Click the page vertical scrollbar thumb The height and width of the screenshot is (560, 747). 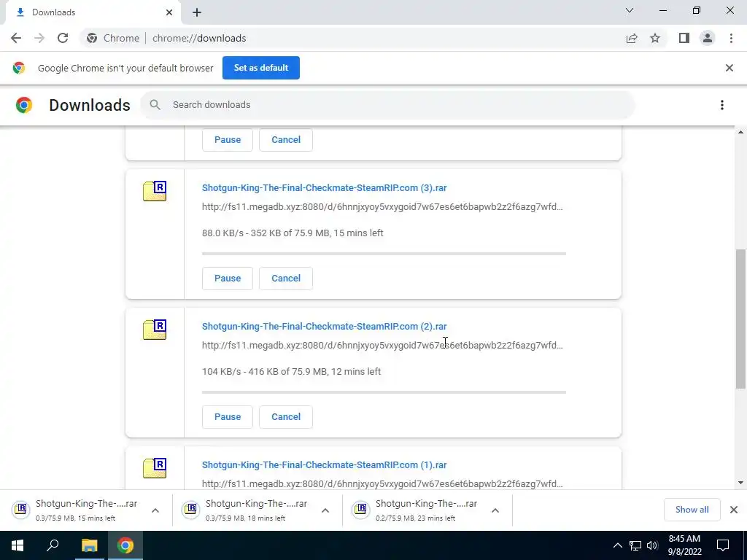(x=740, y=318)
